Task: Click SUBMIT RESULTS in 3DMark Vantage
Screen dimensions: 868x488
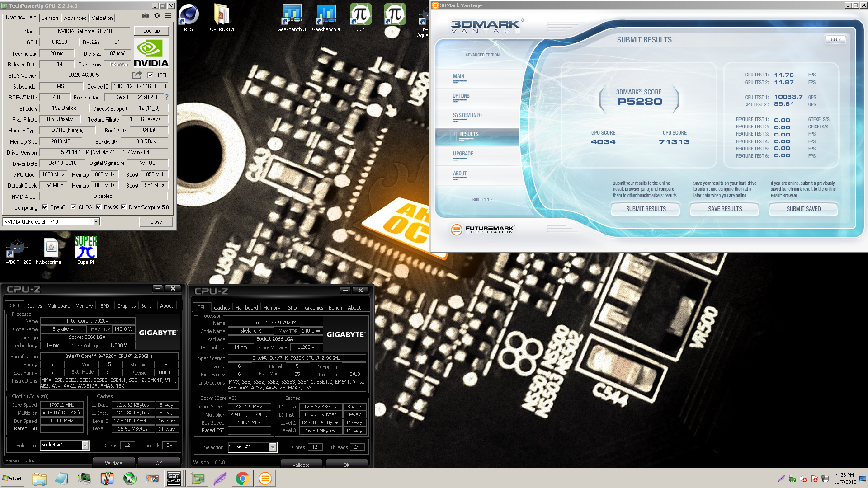Action: [x=646, y=209]
